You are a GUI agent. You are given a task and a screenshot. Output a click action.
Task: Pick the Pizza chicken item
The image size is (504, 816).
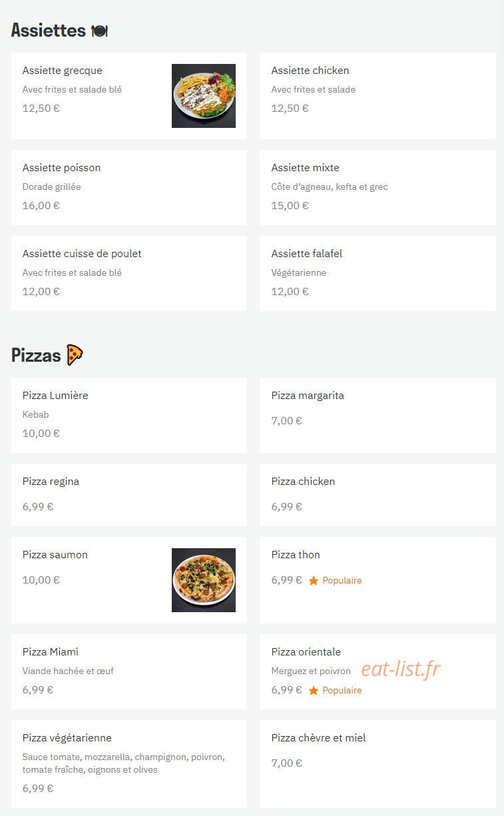pos(378,494)
